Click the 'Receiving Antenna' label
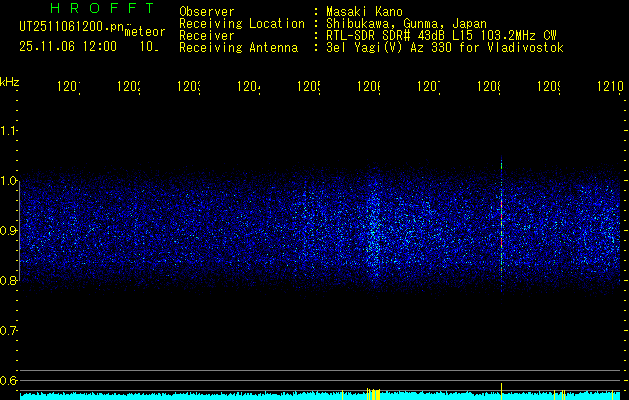Screen dimensions: 629x400 coord(239,48)
